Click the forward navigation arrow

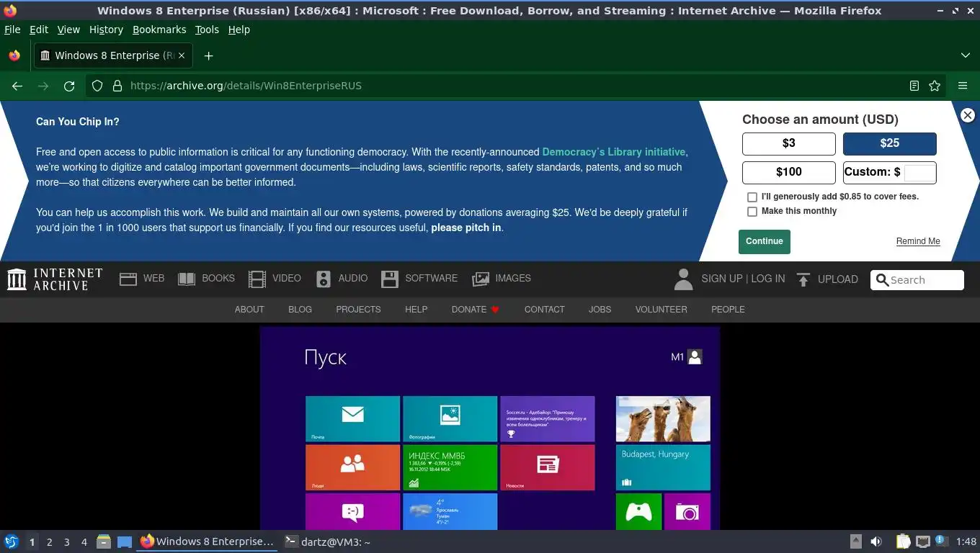coord(43,86)
